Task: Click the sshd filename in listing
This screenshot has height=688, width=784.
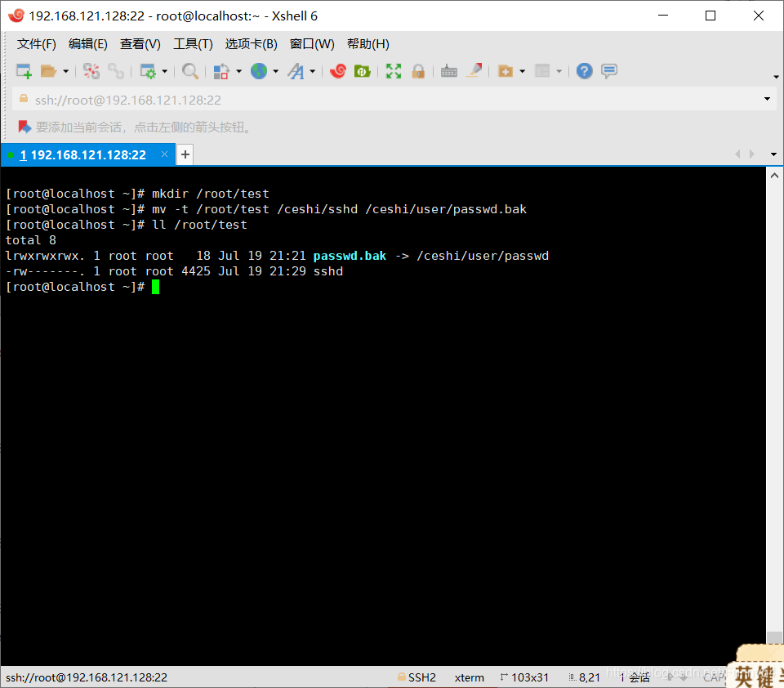Action: pyautogui.click(x=328, y=271)
